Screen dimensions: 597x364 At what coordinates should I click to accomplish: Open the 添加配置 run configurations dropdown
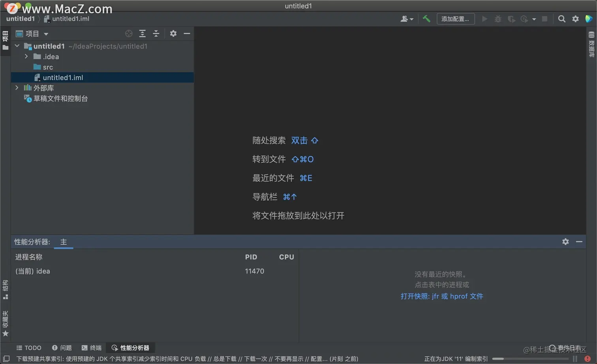(x=456, y=19)
